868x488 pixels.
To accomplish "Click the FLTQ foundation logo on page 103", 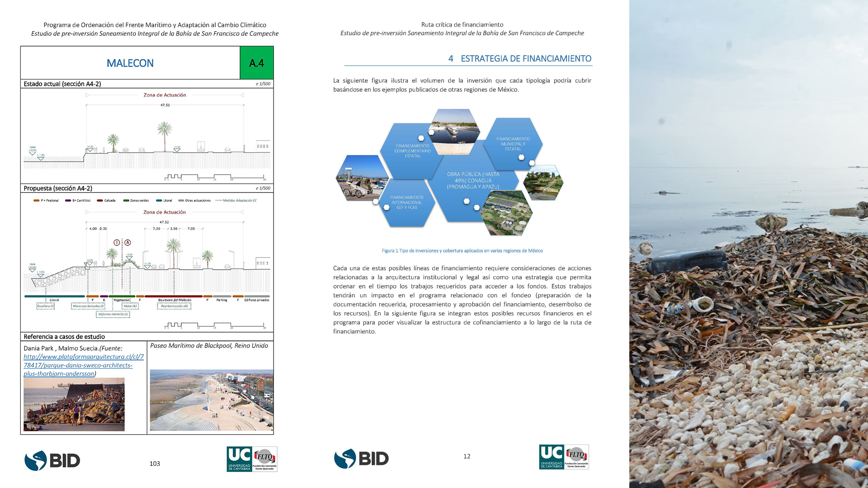I will point(264,459).
